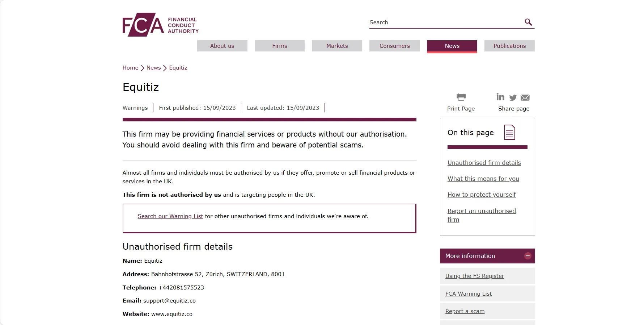Collapse More information with minus icon
644x325 pixels.
[528, 256]
